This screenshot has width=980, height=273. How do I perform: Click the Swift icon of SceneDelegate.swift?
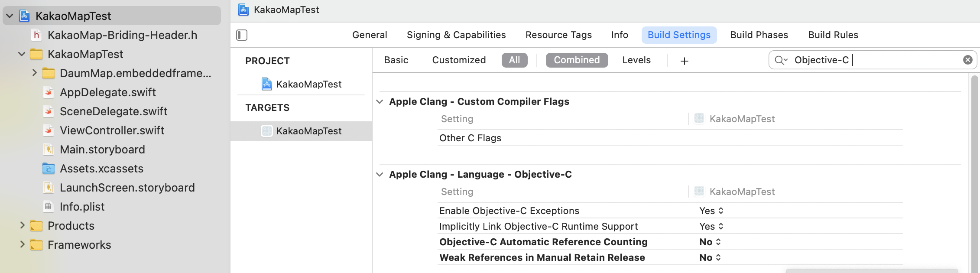tap(49, 111)
